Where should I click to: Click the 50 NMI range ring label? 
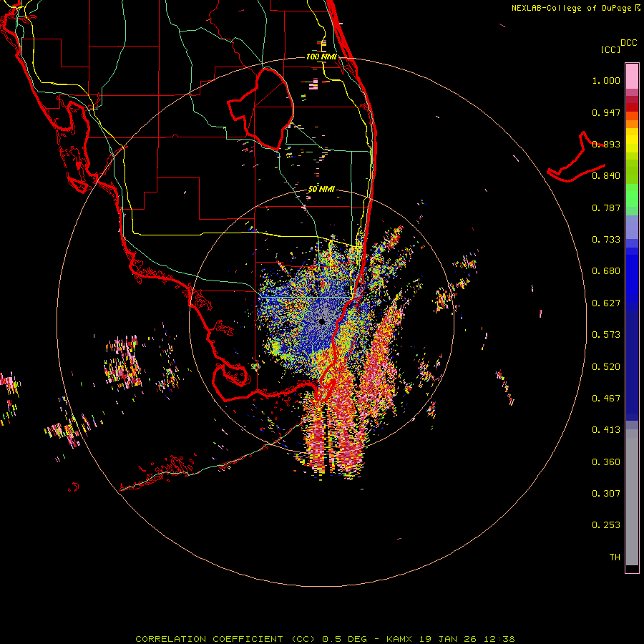[x=321, y=190]
